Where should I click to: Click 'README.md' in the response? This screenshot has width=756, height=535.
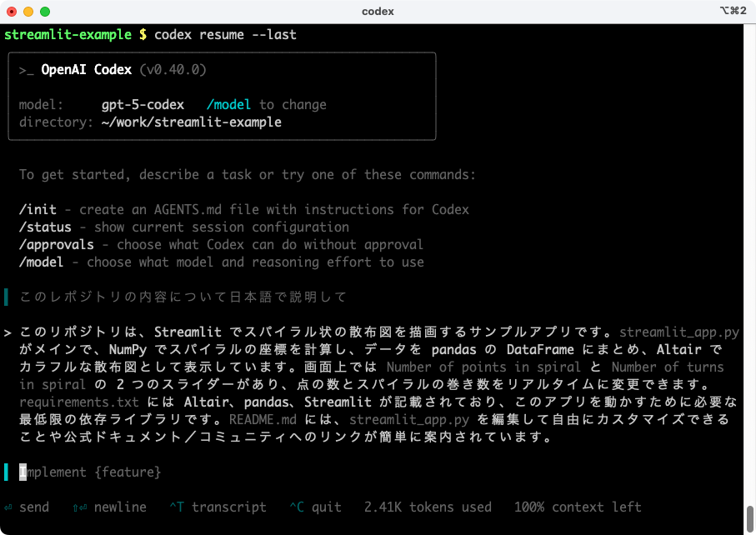(x=263, y=419)
